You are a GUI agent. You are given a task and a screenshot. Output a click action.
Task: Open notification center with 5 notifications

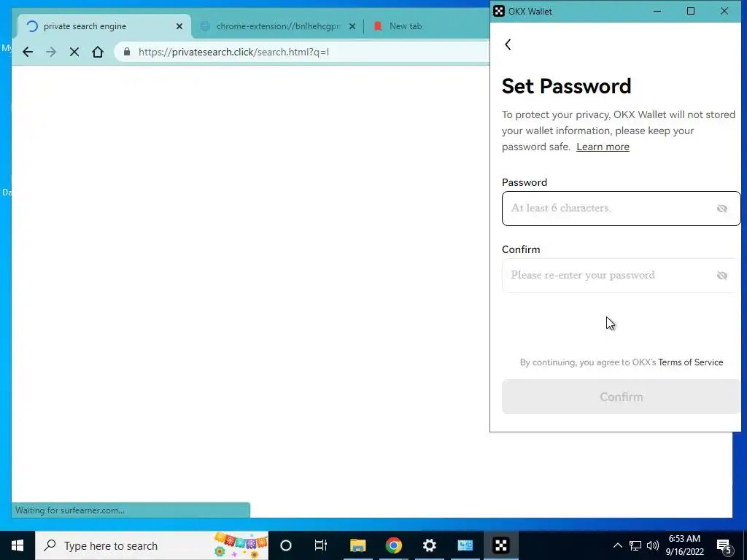(x=724, y=545)
